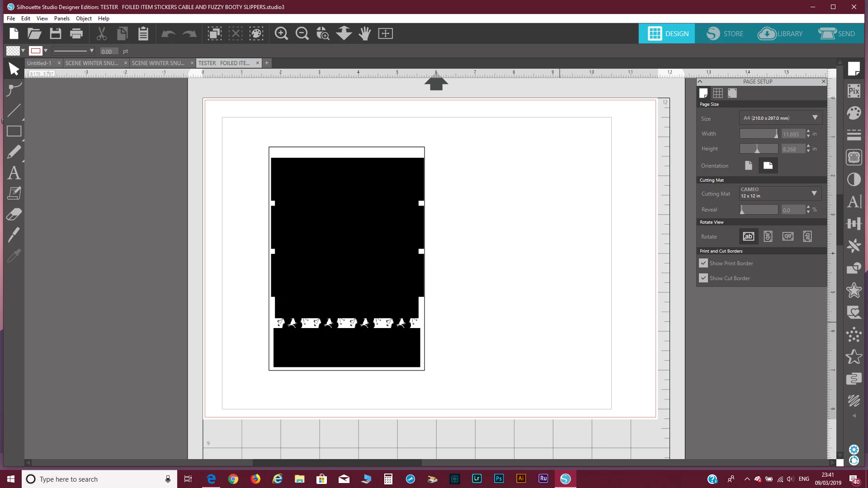868x488 pixels.
Task: Select portrait page orientation
Action: click(x=749, y=165)
